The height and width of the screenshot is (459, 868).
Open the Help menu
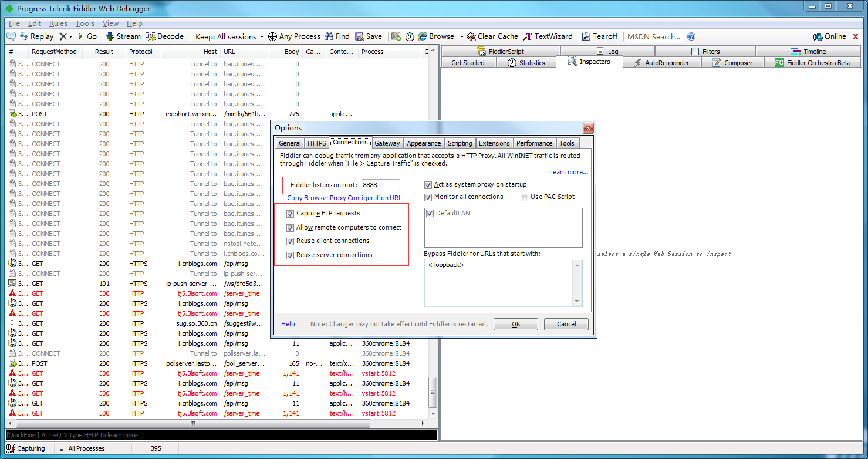pyautogui.click(x=134, y=23)
